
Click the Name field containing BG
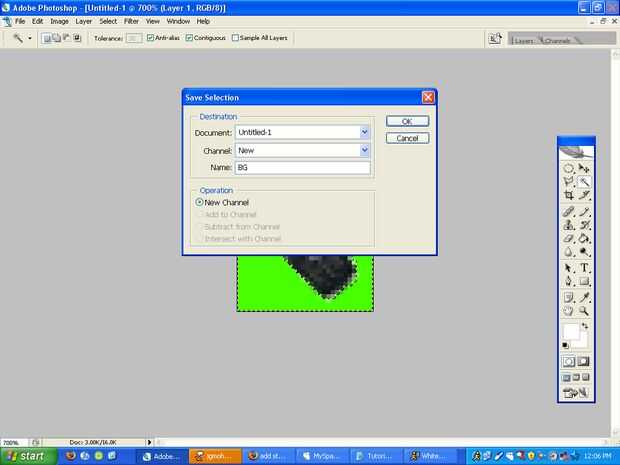point(303,168)
